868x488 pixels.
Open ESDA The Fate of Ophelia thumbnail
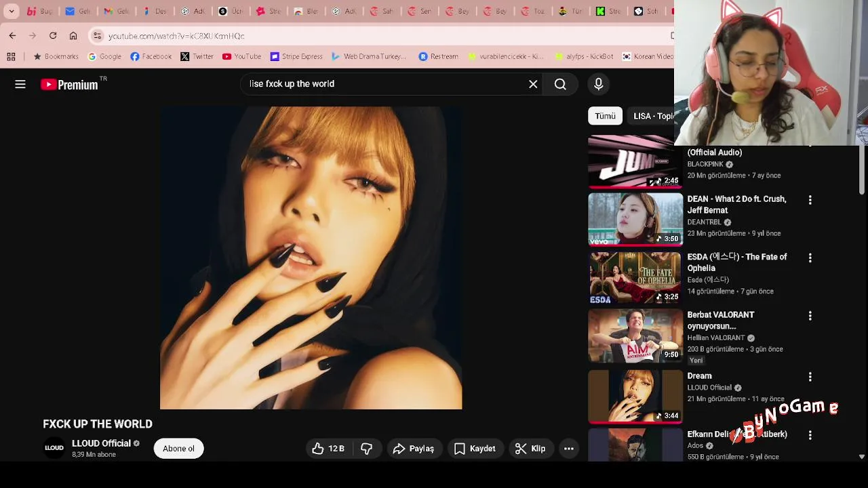(x=635, y=277)
